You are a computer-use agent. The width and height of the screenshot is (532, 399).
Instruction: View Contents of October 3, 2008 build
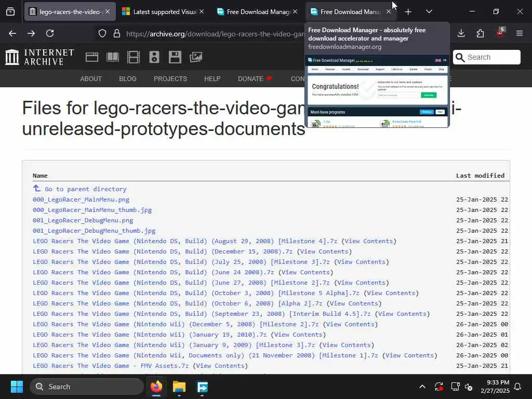tap(391, 293)
